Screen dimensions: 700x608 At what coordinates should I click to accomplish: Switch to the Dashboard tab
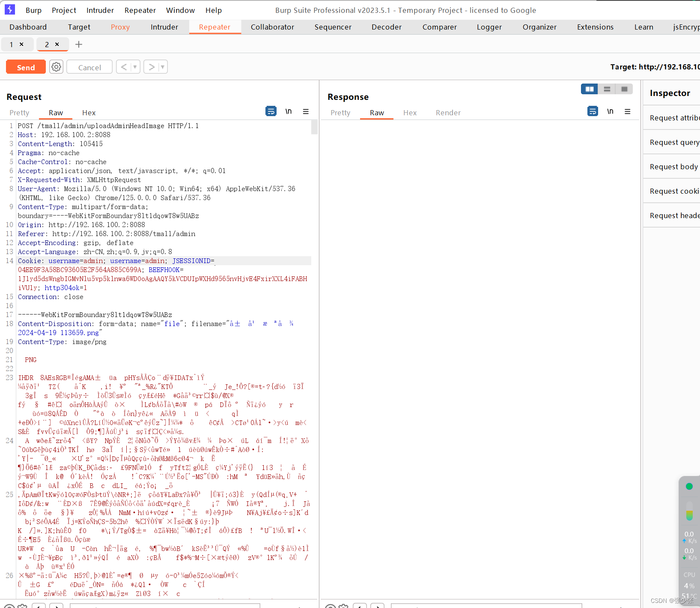pyautogui.click(x=28, y=27)
